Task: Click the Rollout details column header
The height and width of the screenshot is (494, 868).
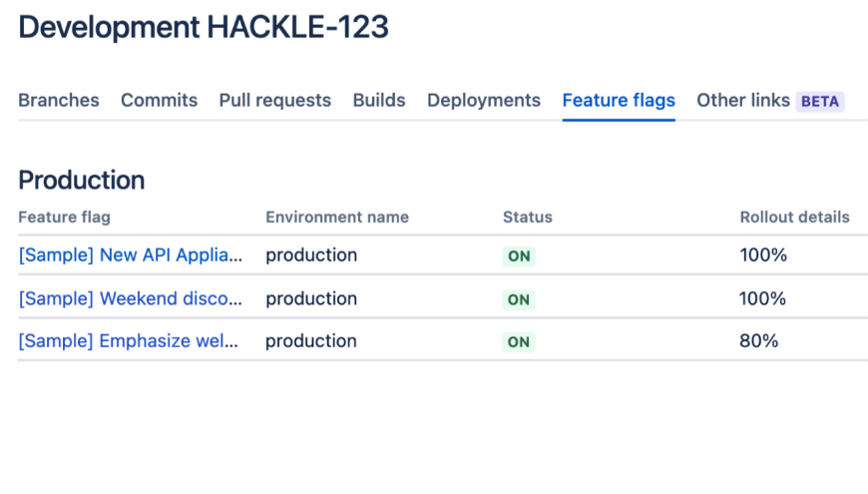Action: (795, 218)
